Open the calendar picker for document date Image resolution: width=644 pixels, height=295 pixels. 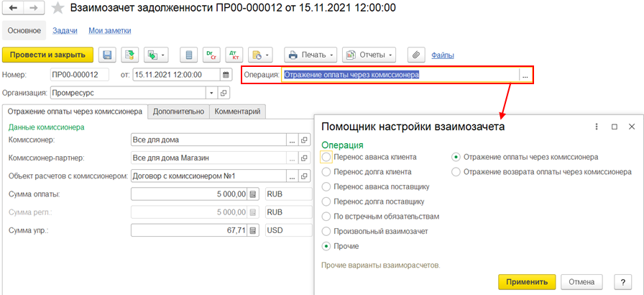226,74
